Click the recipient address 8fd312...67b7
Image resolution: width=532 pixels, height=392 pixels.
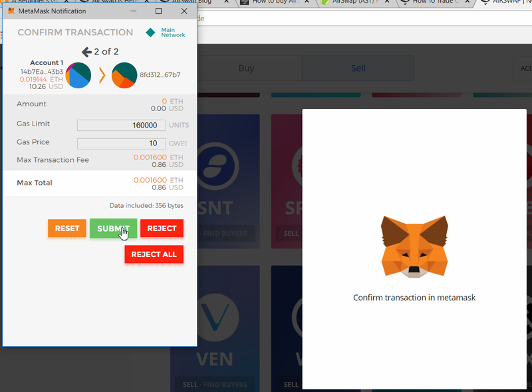point(160,75)
